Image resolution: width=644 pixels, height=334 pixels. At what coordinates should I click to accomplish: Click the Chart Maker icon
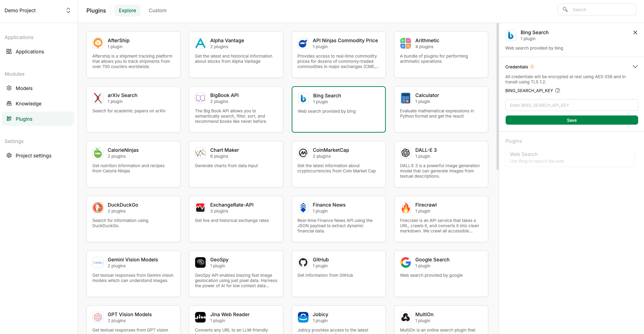coord(200,153)
